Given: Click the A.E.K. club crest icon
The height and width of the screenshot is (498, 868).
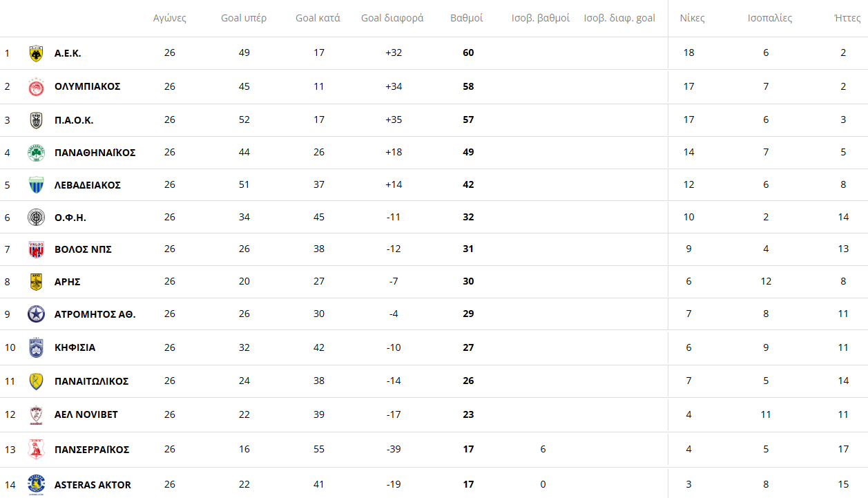Looking at the screenshot, I should tap(36, 53).
